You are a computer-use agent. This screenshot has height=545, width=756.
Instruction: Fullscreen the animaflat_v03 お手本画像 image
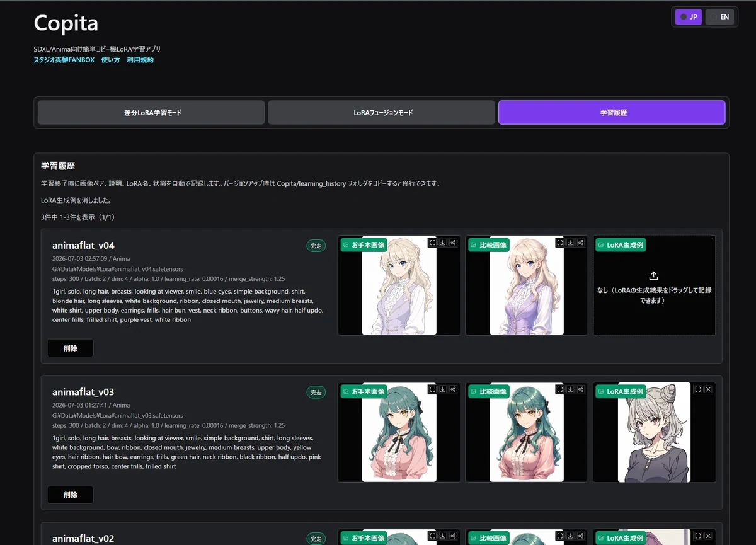(432, 389)
